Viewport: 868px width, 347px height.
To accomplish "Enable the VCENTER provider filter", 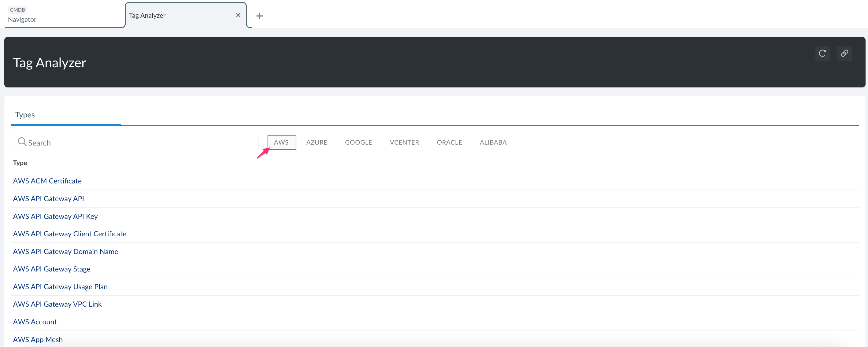I will tap(404, 142).
